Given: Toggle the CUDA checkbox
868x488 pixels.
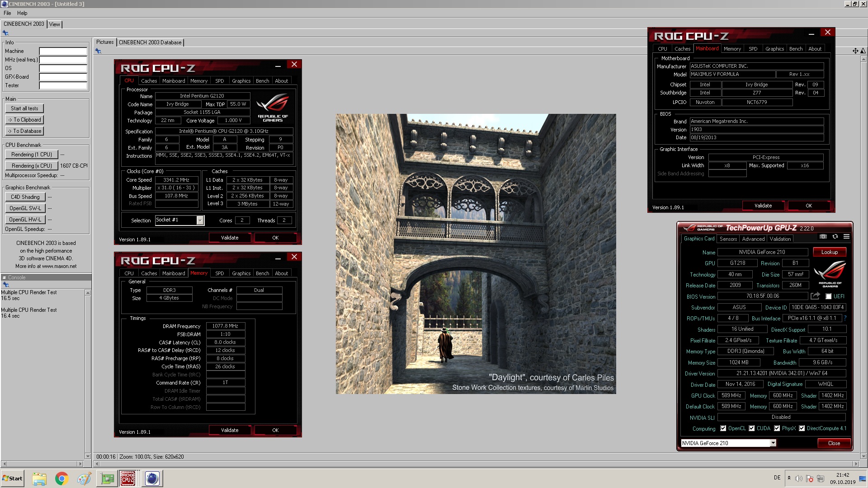Looking at the screenshot, I should (751, 428).
